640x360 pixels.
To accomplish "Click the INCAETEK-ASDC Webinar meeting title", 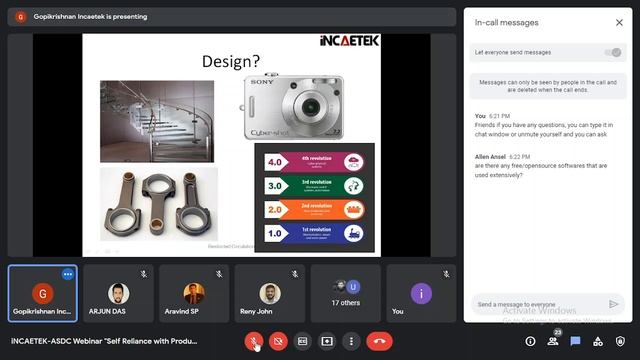I will [104, 341].
